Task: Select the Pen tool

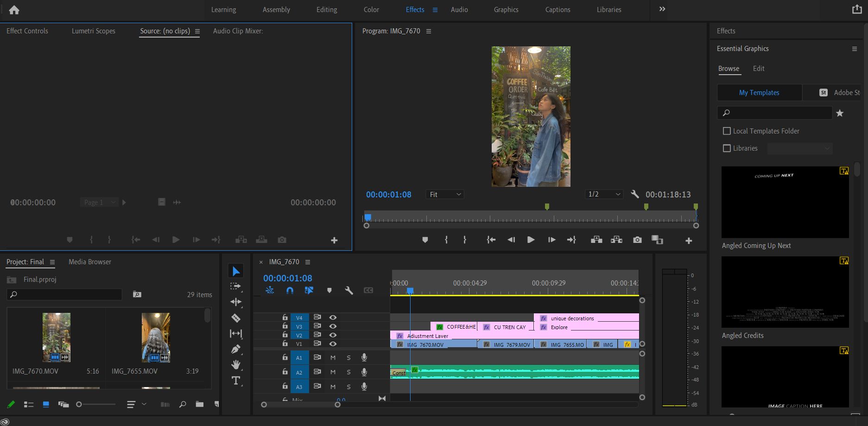Action: pyautogui.click(x=236, y=349)
